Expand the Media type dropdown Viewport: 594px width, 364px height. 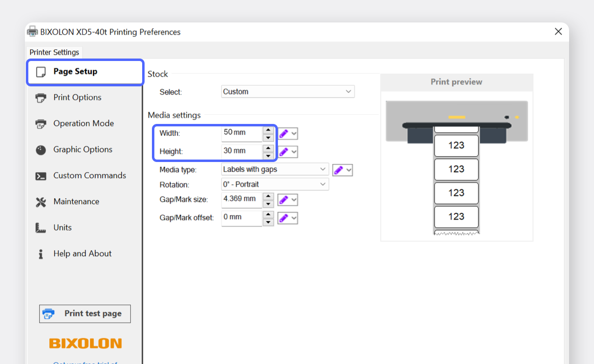(x=275, y=169)
